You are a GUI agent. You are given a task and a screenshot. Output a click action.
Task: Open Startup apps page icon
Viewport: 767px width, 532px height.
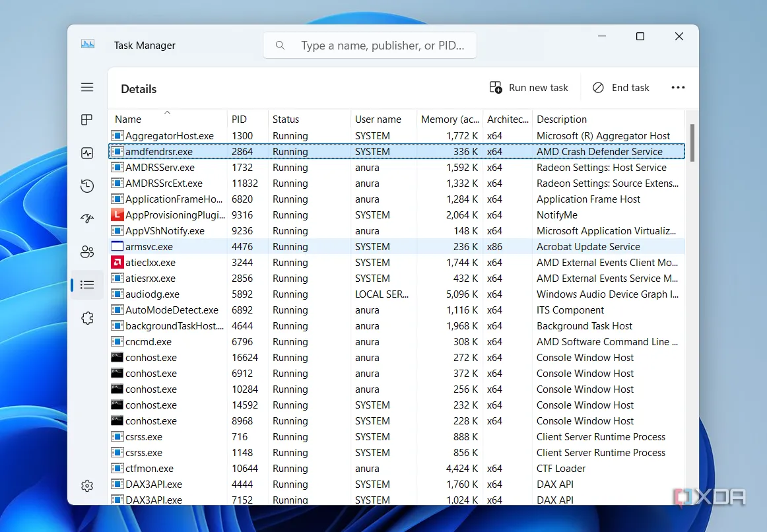(87, 218)
